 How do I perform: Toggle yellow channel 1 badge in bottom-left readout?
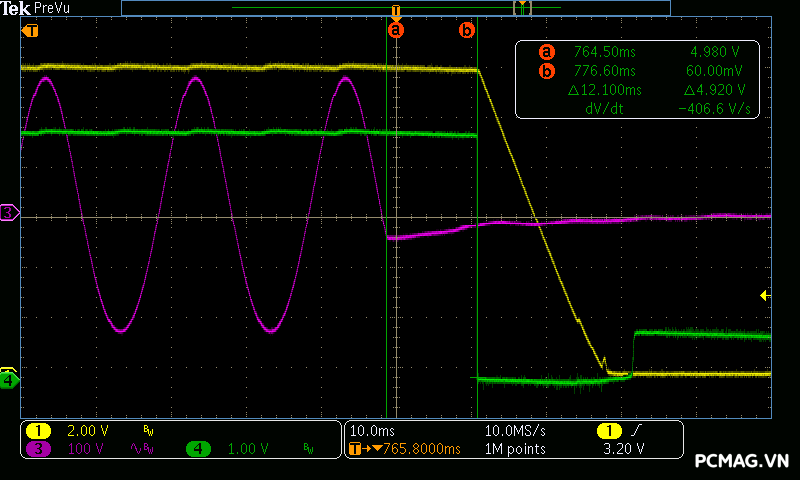click(x=38, y=431)
